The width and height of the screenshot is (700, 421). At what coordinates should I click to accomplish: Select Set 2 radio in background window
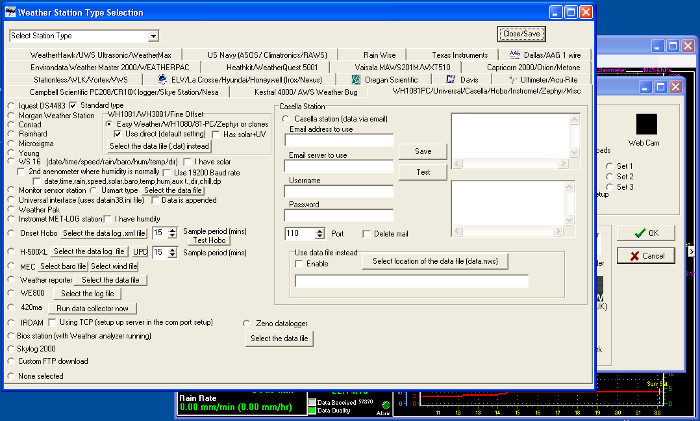609,176
